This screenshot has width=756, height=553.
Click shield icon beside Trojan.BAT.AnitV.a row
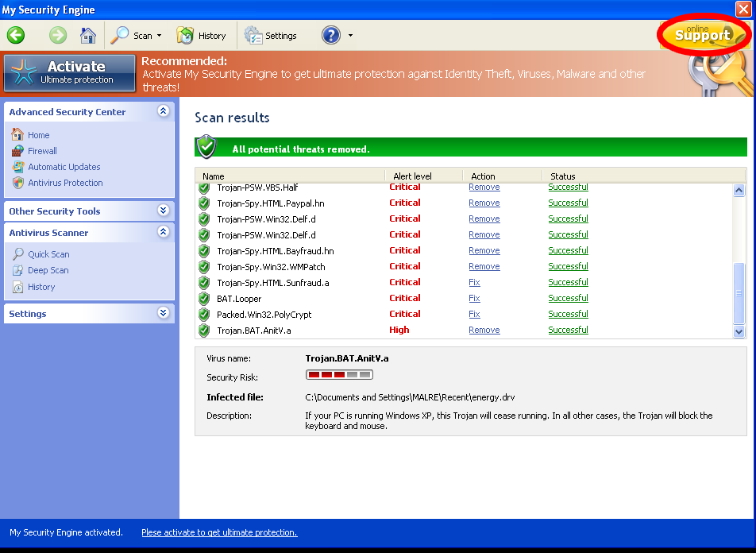pyautogui.click(x=204, y=331)
